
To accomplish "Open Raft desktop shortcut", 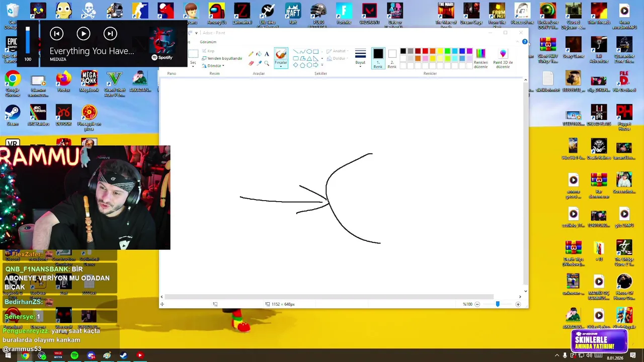I will (x=293, y=14).
